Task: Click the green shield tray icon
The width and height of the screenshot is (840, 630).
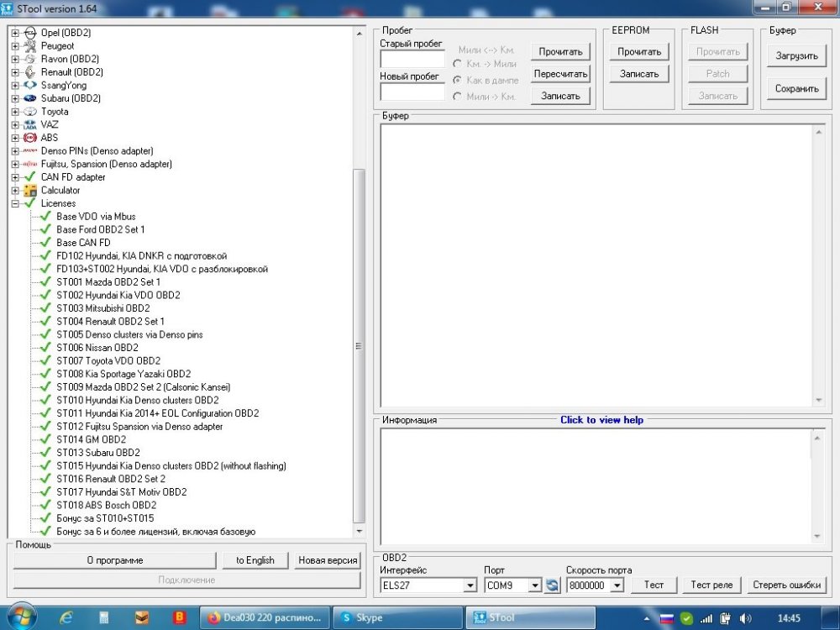Action: coord(686,618)
